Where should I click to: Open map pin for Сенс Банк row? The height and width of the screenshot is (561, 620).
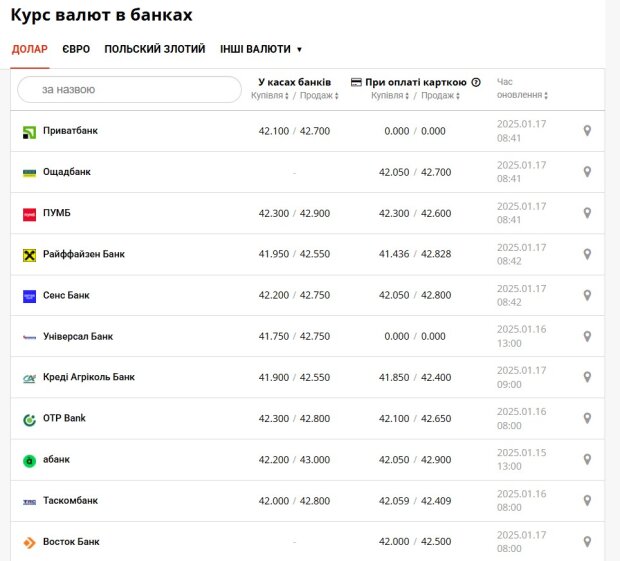click(x=587, y=295)
